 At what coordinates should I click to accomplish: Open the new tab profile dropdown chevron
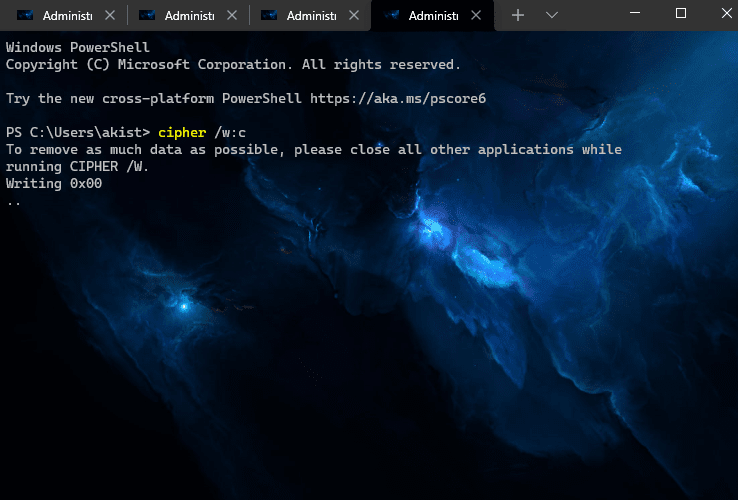click(552, 16)
